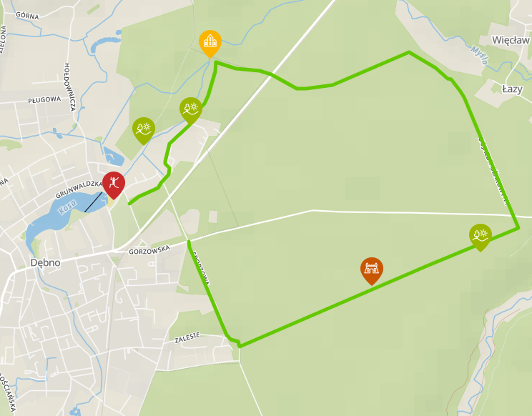The width and height of the screenshot is (532, 416).
Task: Click the Gorzowska street label
Action: tap(149, 250)
